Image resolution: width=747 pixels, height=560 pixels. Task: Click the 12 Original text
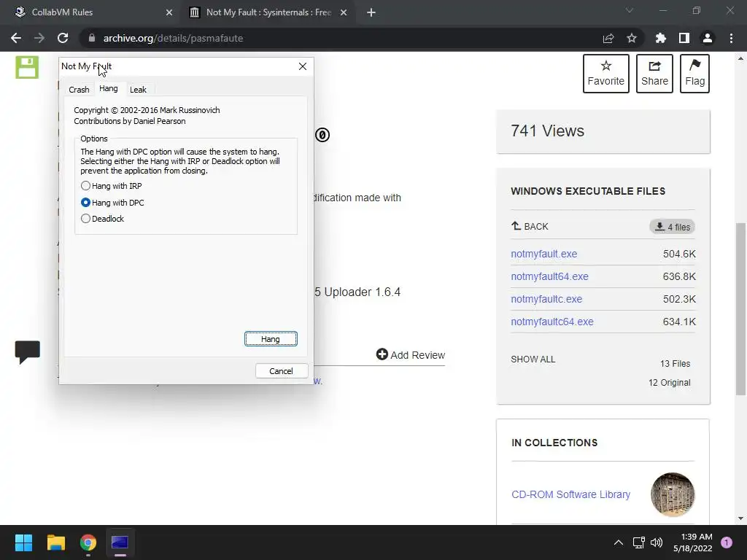pyautogui.click(x=670, y=382)
